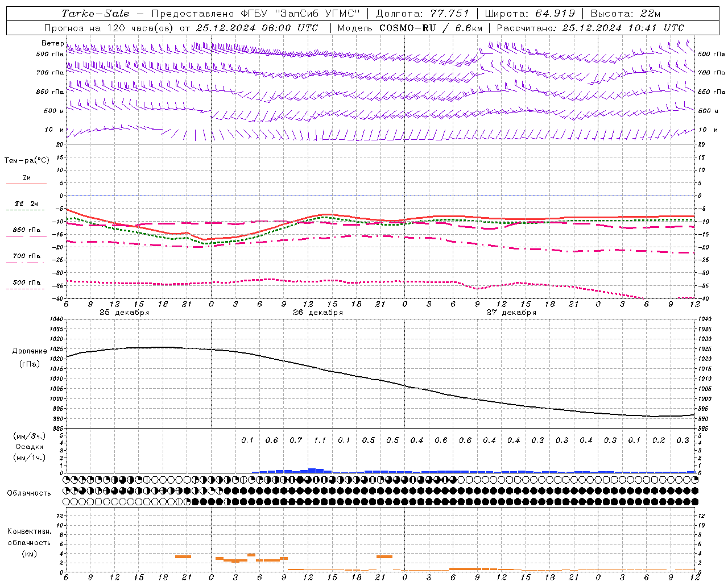Viewport: 728px width, 582px height.
Task: Click the (км) unit under convective cloudiness
Action: point(29,554)
